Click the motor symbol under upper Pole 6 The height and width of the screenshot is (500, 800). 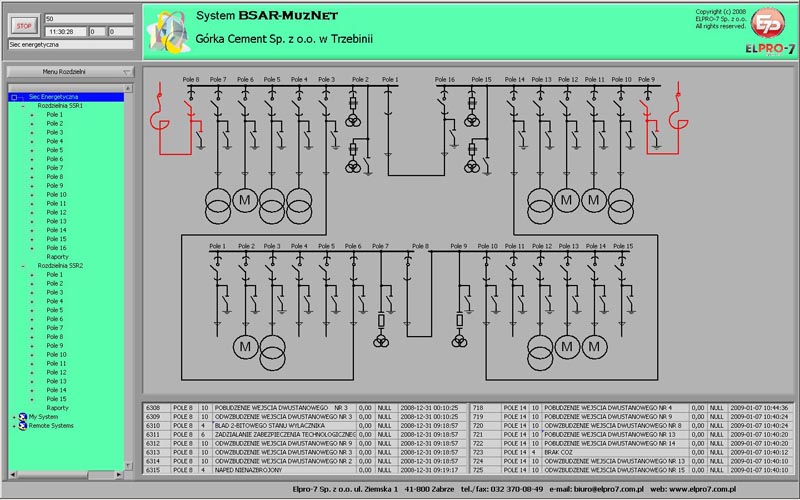point(245,200)
